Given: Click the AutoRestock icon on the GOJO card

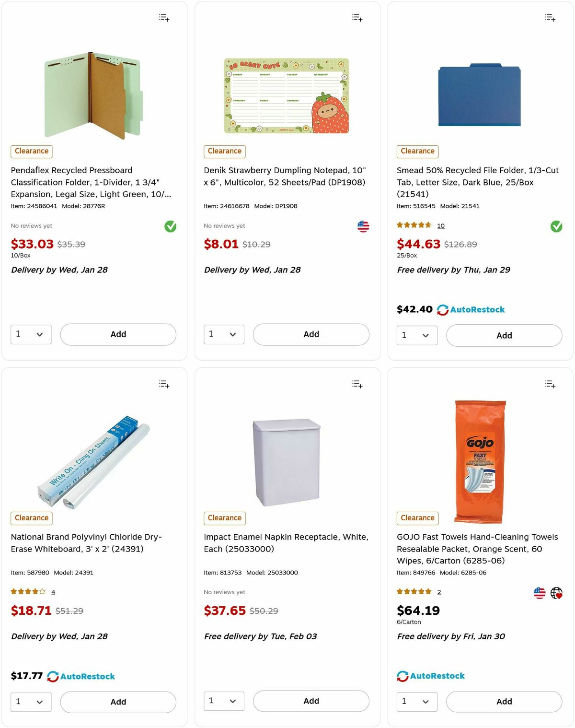Looking at the screenshot, I should [x=402, y=676].
